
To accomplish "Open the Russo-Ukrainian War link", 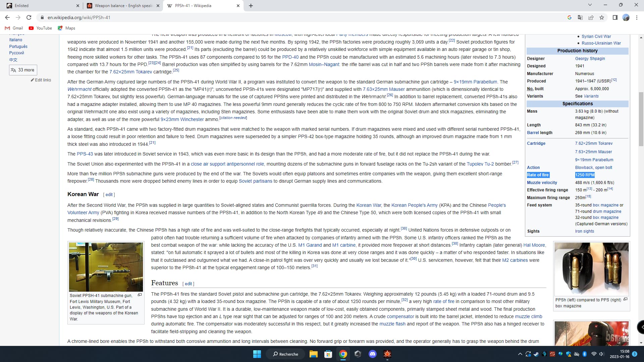I will [601, 43].
